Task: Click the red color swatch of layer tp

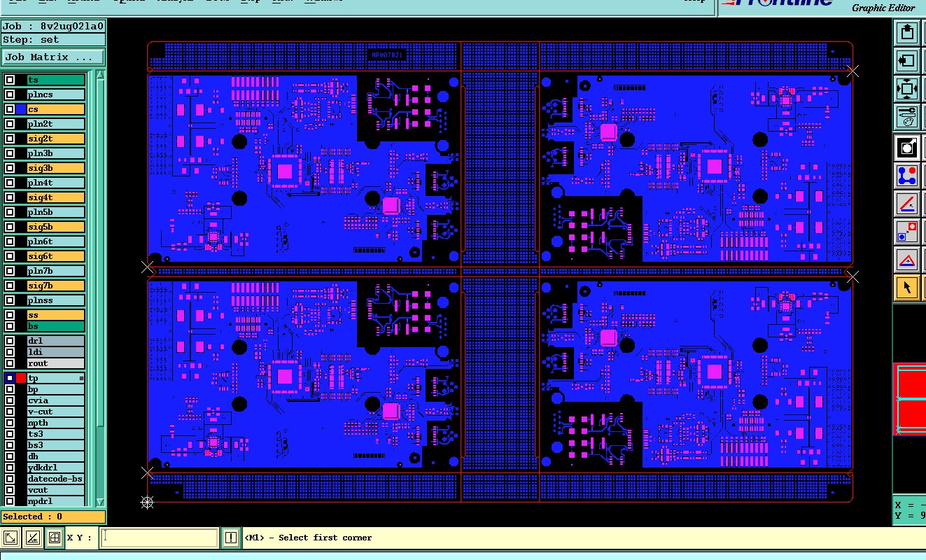Action: pyautogui.click(x=21, y=378)
